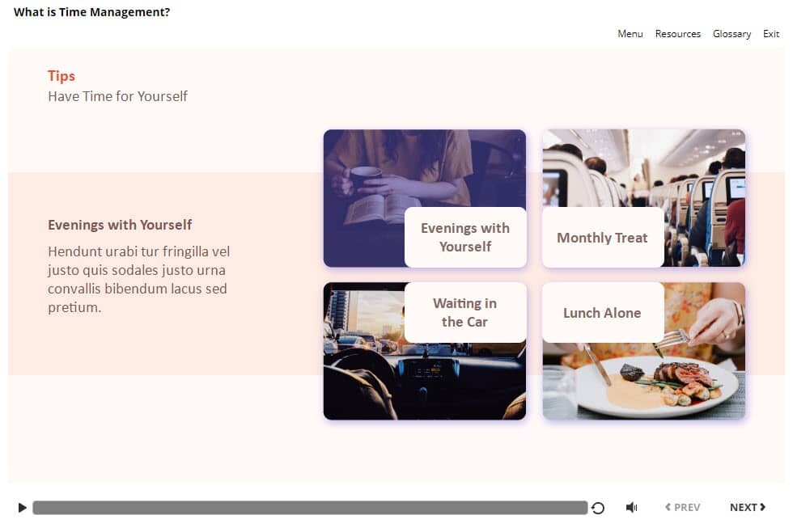Go back using the PREV button
Viewport: 793px width, 532px height.
coord(682,508)
